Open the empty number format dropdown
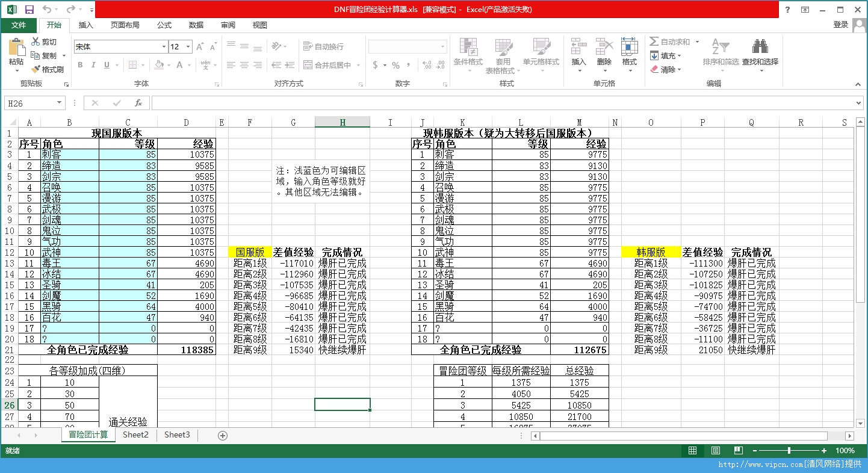The height and width of the screenshot is (473, 868). pos(444,47)
